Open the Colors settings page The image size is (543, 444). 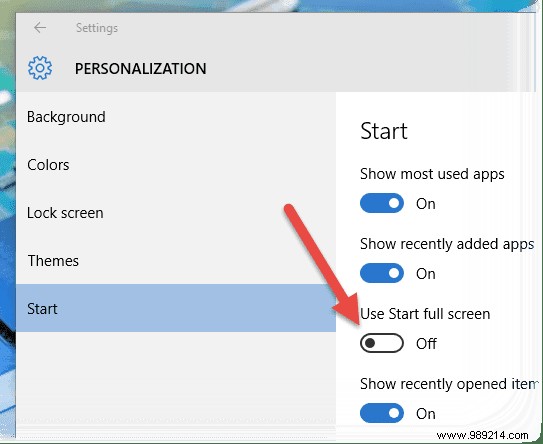176,165
